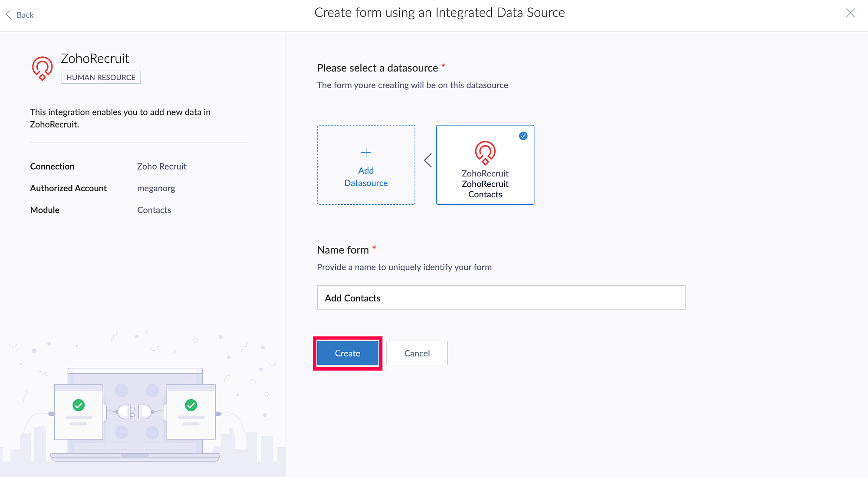Click the right green checkmark in illustration
Viewport: 868px width, 477px height.
(191, 405)
